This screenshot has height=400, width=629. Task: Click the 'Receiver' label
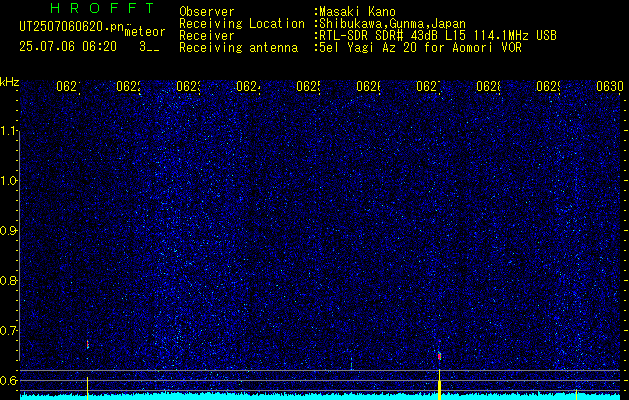(207, 36)
